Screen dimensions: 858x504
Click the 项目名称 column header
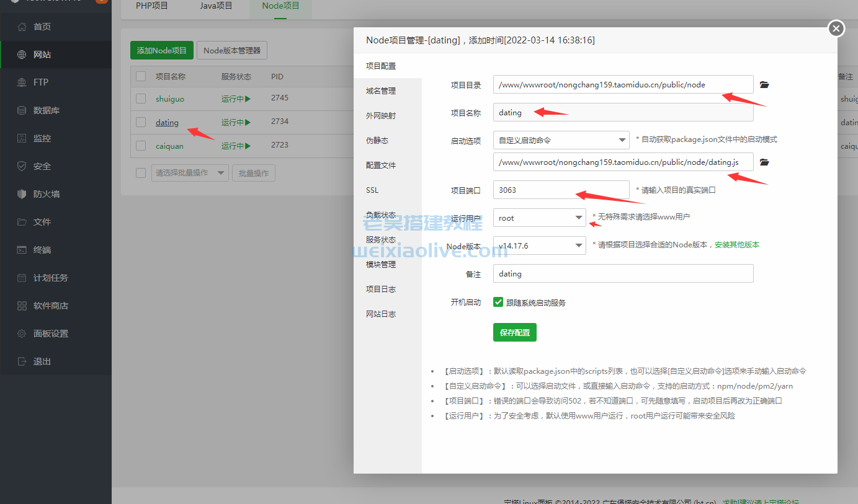[x=171, y=76]
